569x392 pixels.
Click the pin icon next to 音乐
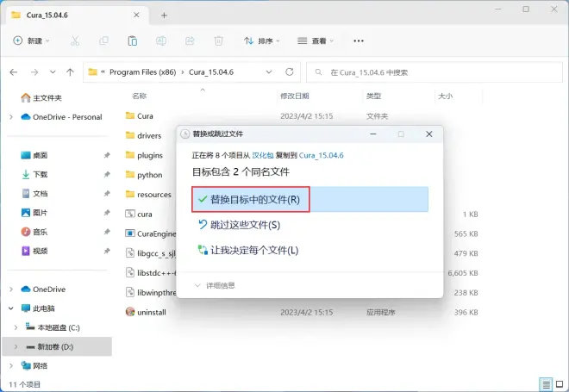click(107, 232)
